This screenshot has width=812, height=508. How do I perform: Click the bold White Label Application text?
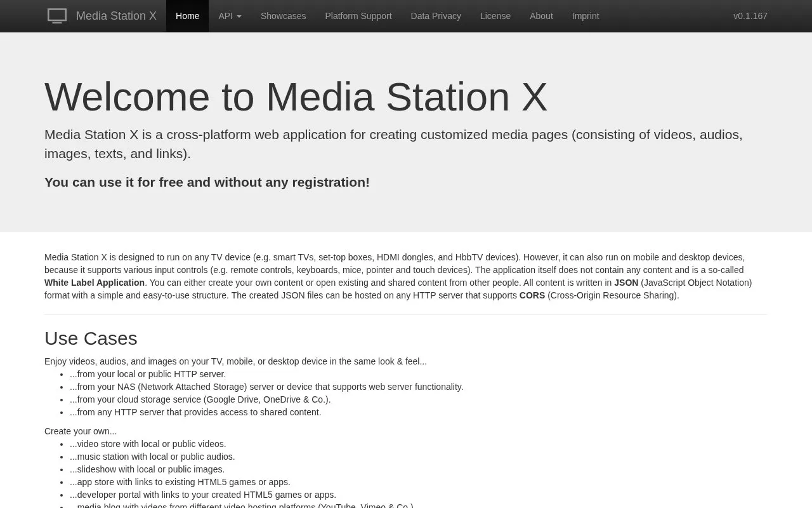(x=95, y=283)
